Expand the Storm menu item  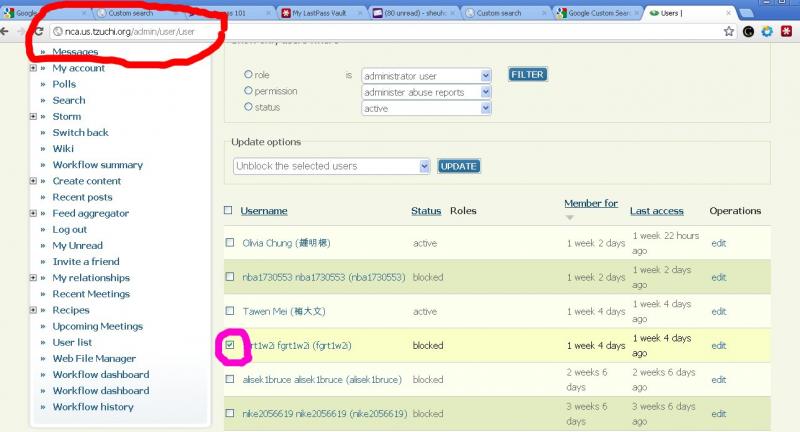33,116
